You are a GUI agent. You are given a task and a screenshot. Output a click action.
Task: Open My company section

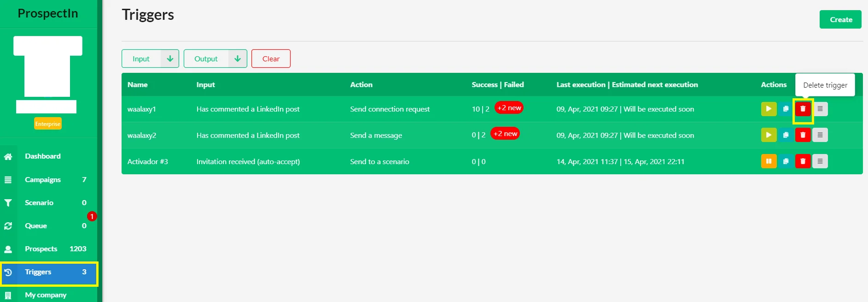click(x=46, y=295)
